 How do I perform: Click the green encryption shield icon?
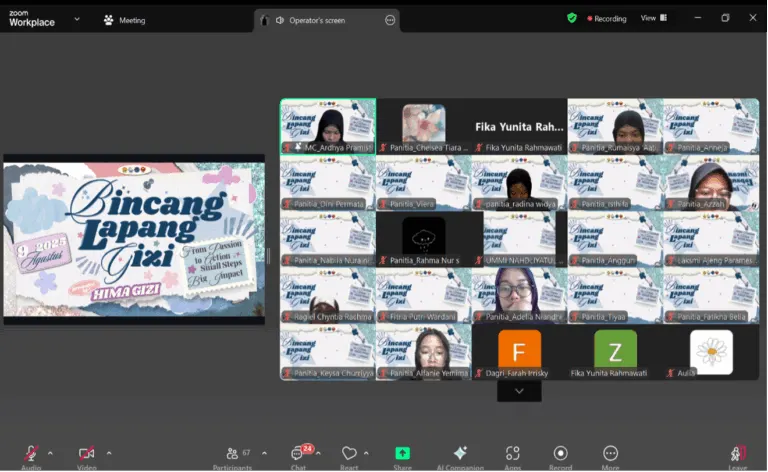572,19
